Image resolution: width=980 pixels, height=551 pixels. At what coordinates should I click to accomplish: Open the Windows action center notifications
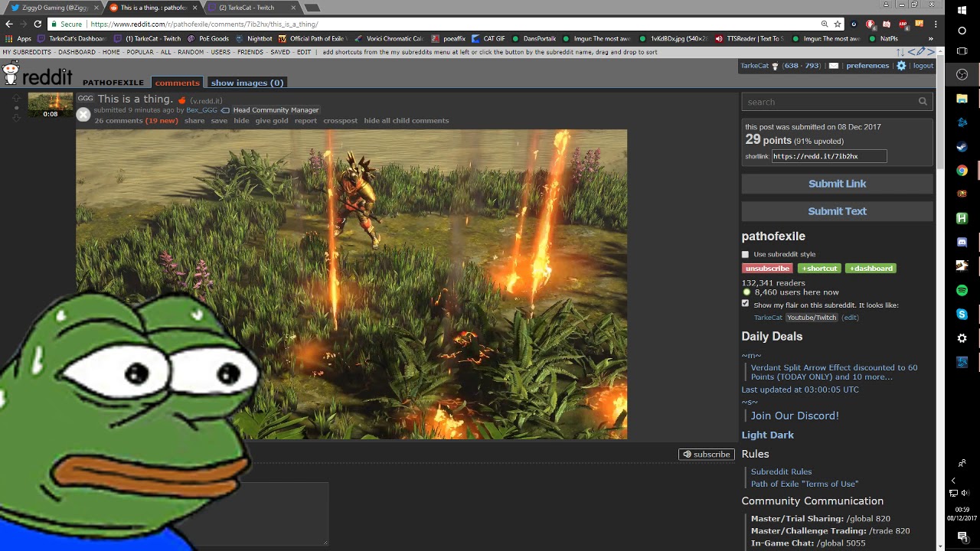click(962, 536)
